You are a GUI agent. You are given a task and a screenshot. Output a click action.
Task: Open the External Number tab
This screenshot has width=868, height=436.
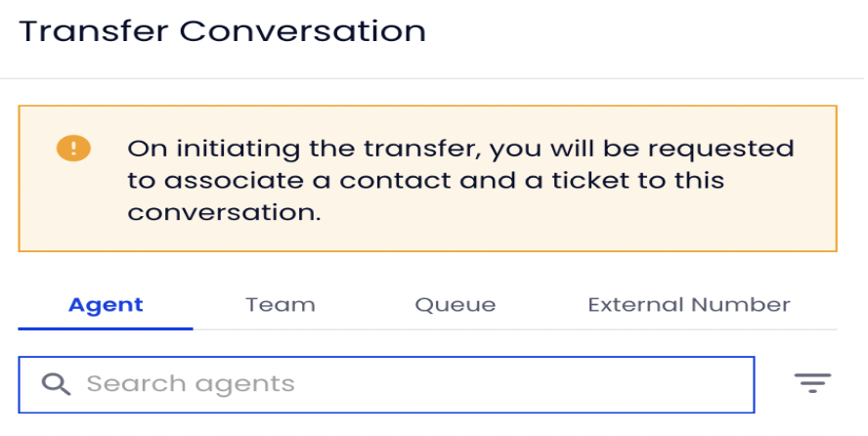[x=689, y=305]
